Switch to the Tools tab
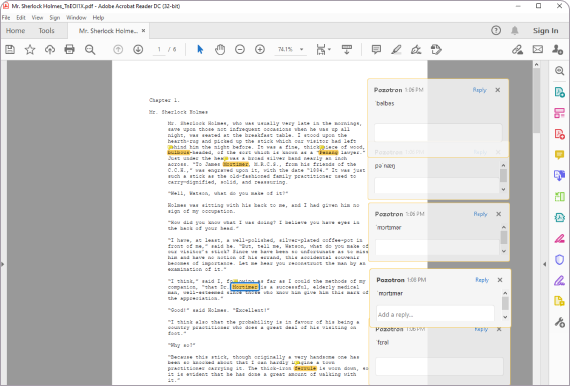 47,31
